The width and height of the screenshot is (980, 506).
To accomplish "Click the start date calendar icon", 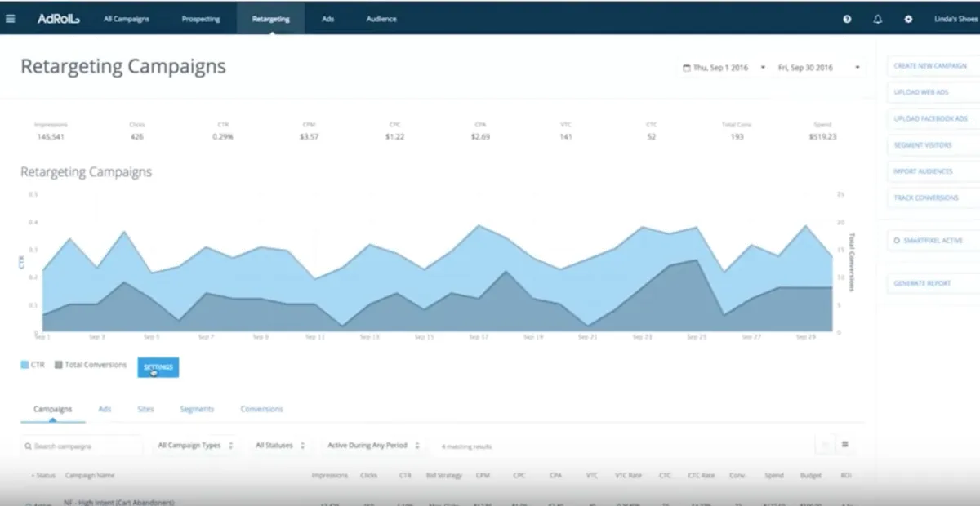I will click(686, 68).
